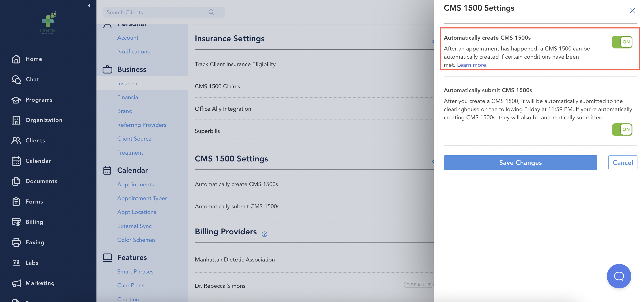Open the Billing Providers help icon
Image resolution: width=644 pixels, height=302 pixels.
264,234
